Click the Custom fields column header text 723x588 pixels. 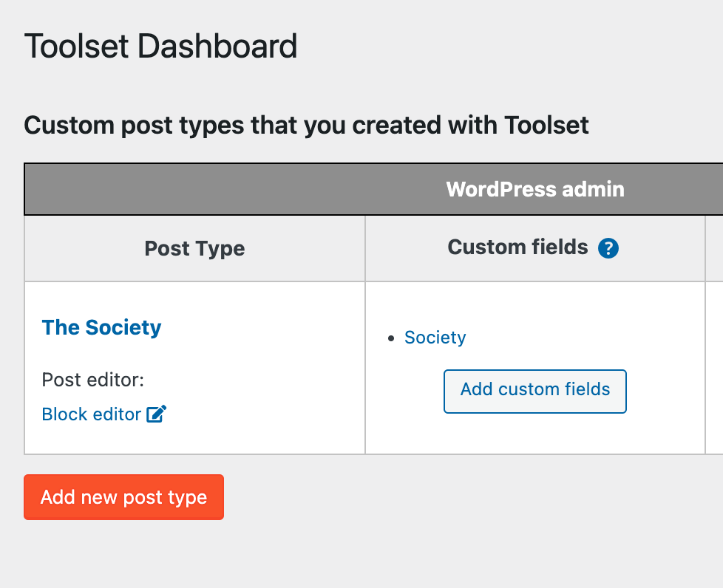coord(517,247)
